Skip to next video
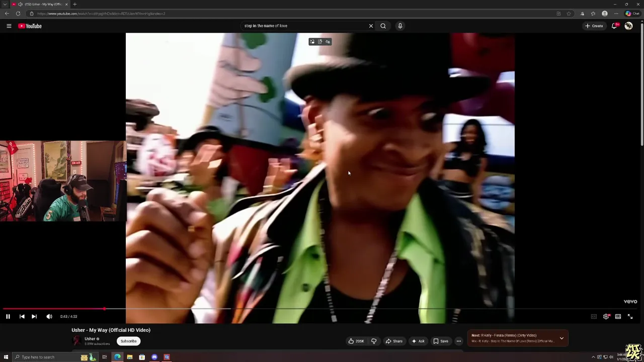The height and width of the screenshot is (362, 644). pos(34,316)
